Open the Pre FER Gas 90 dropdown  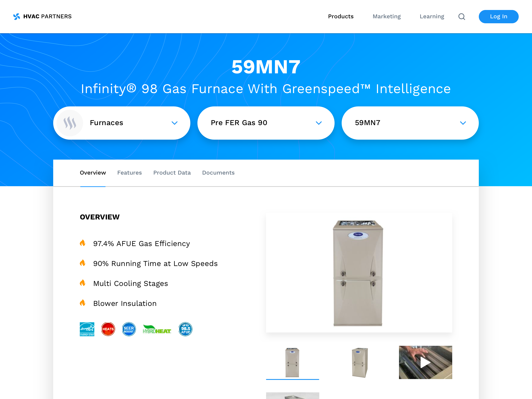coord(266,123)
